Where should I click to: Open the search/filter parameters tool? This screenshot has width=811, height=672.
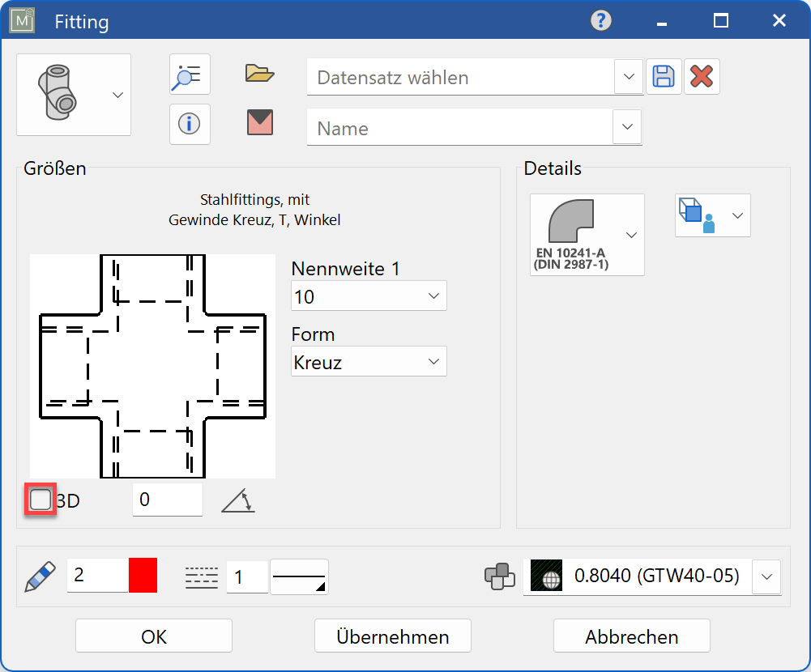(x=189, y=74)
